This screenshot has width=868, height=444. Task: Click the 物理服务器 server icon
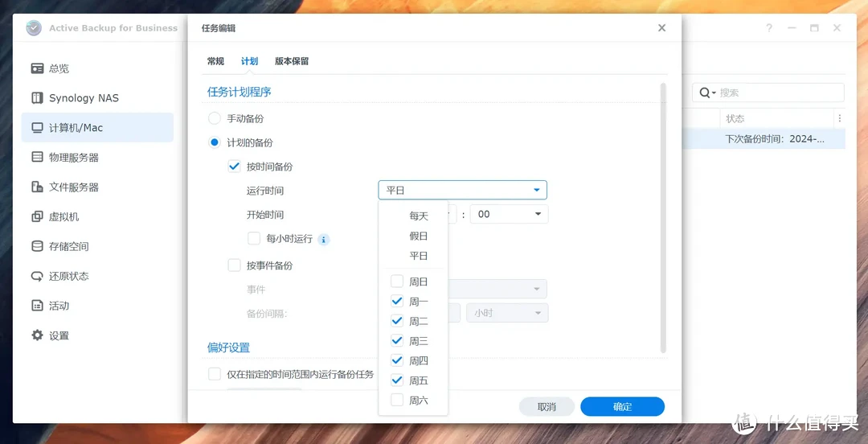37,158
